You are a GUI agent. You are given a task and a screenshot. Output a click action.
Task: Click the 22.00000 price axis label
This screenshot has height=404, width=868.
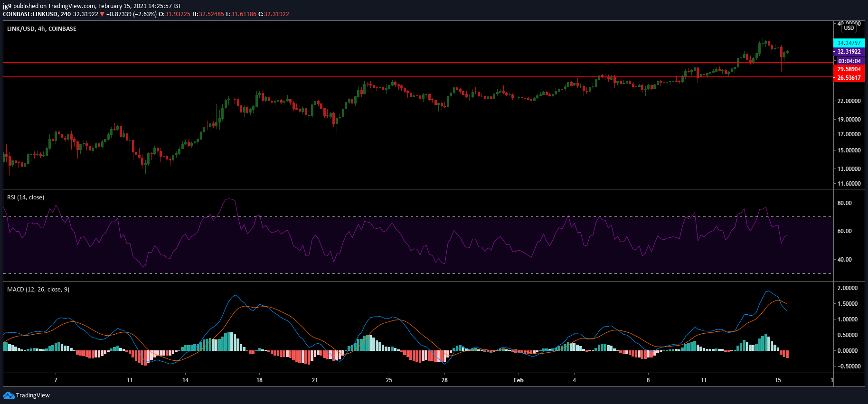pos(849,101)
